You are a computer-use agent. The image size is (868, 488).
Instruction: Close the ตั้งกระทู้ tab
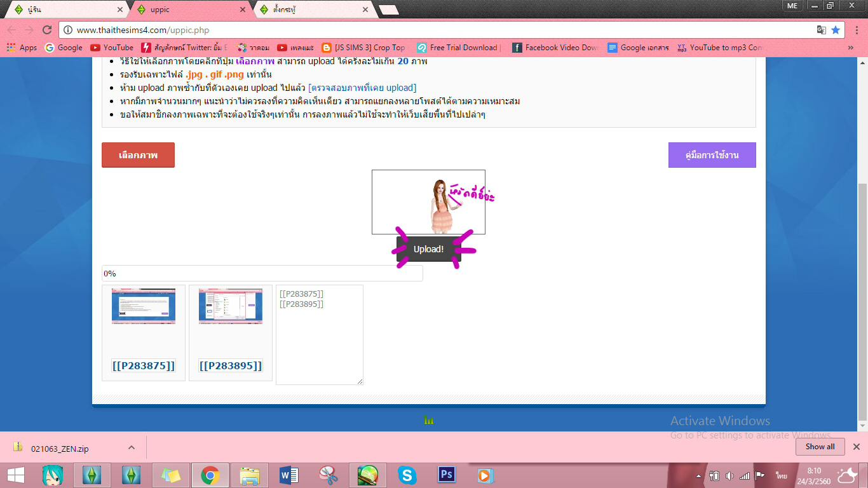365,10
